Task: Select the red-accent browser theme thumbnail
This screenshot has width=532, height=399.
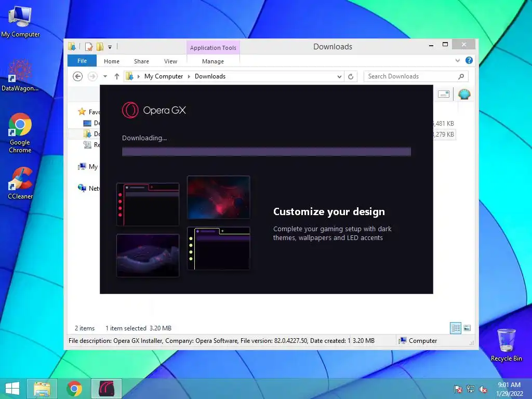Action: point(148,204)
